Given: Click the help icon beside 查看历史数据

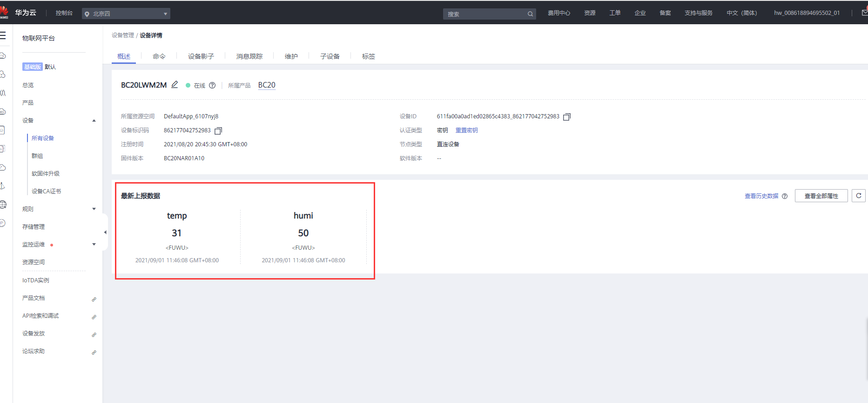Looking at the screenshot, I should [x=785, y=196].
